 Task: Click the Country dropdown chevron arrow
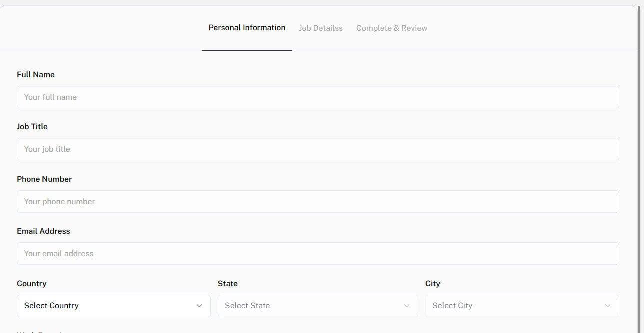pyautogui.click(x=199, y=306)
